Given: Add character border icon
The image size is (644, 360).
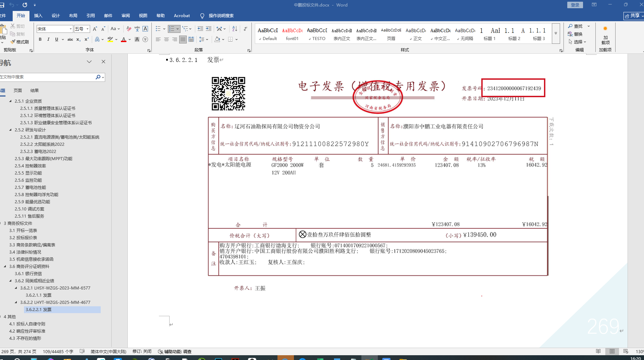Looking at the screenshot, I should coord(145,29).
